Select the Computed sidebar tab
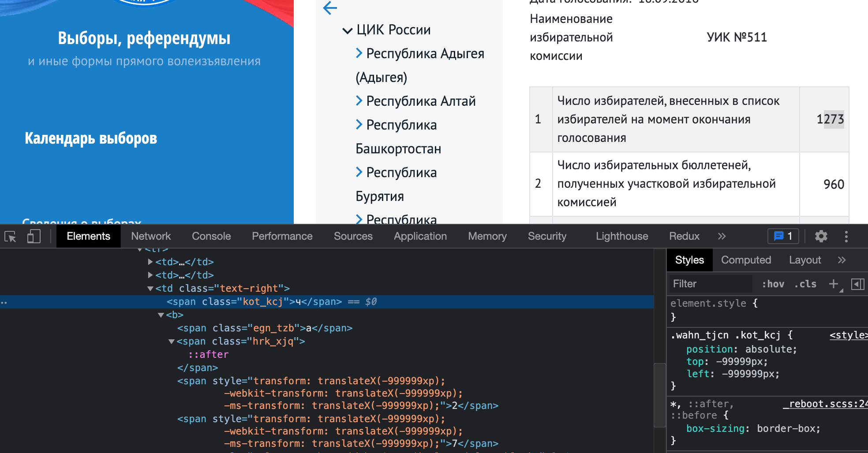868x453 pixels. (746, 260)
